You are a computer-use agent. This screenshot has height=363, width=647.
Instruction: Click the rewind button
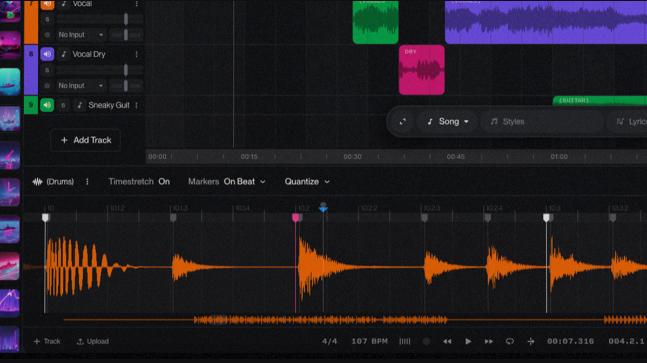tap(447, 342)
